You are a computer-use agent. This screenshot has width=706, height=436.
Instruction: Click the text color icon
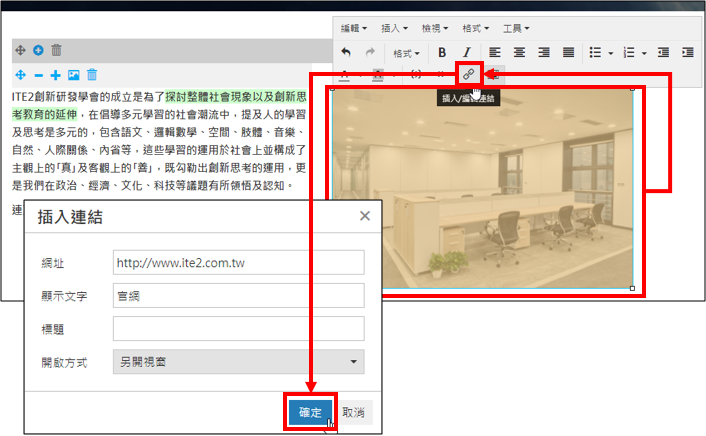coord(344,75)
